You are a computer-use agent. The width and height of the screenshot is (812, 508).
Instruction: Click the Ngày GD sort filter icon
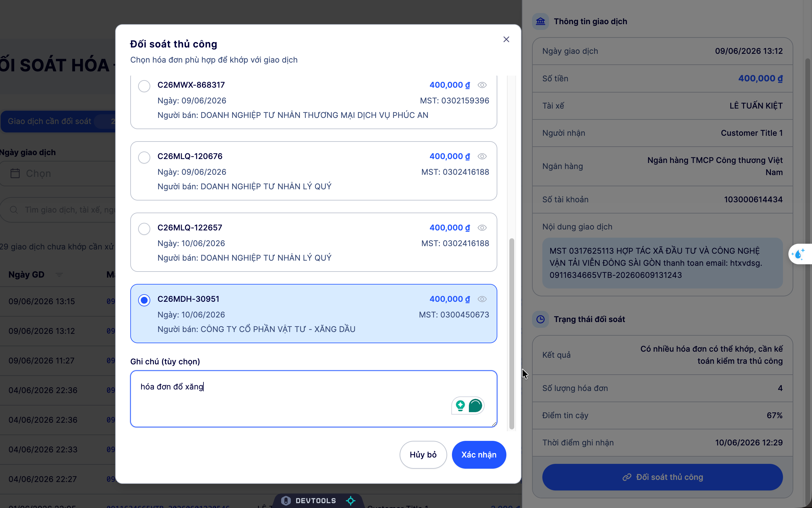59,275
